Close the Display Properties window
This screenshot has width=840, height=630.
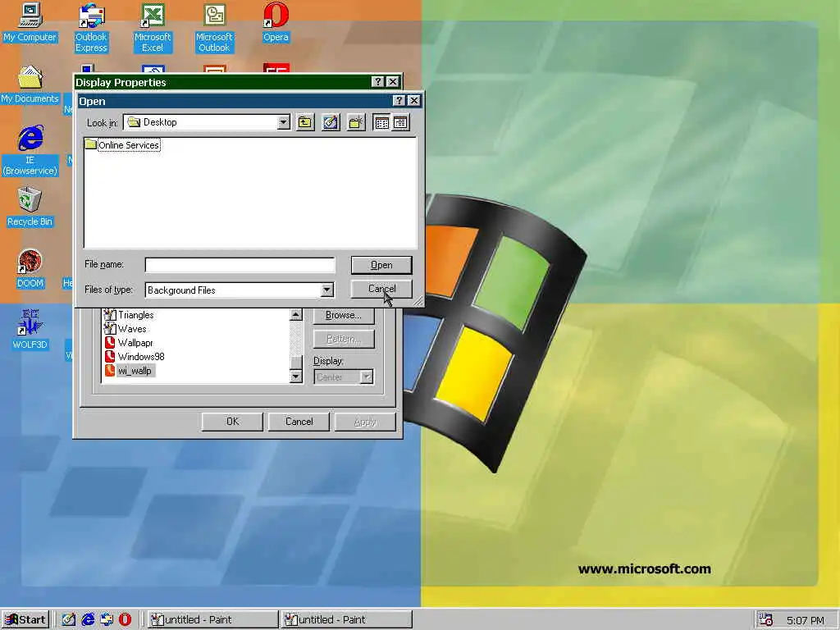[393, 81]
